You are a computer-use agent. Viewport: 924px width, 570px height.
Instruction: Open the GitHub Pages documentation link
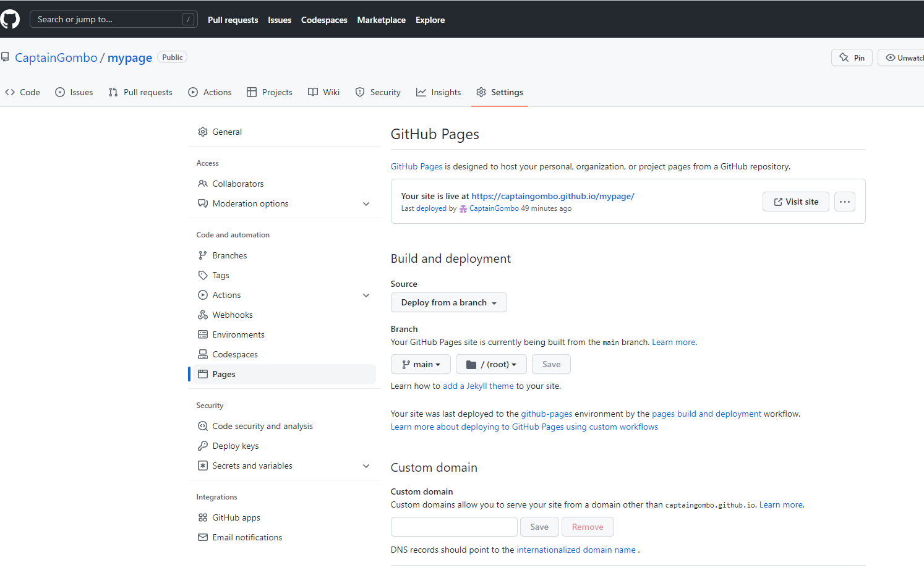[x=416, y=166]
